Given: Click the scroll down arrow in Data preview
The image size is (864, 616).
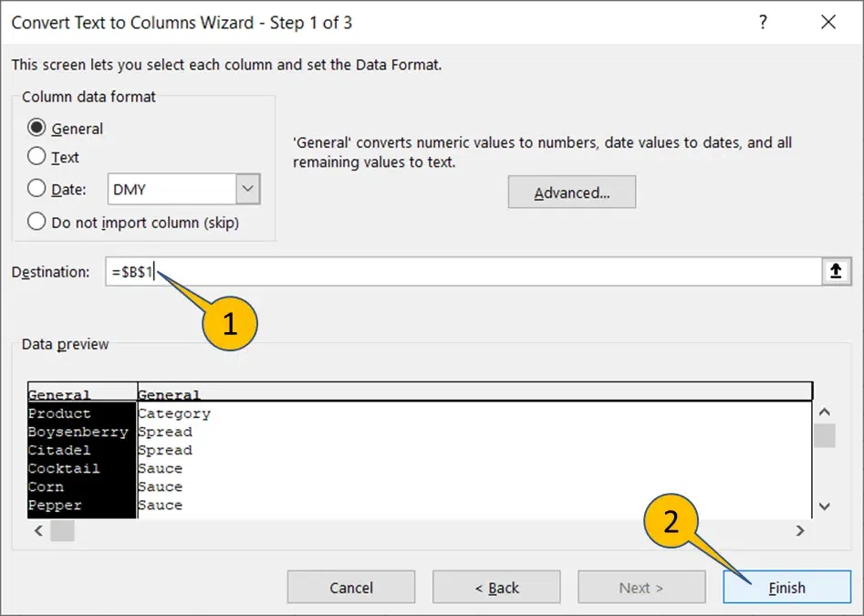Looking at the screenshot, I should 825,506.
